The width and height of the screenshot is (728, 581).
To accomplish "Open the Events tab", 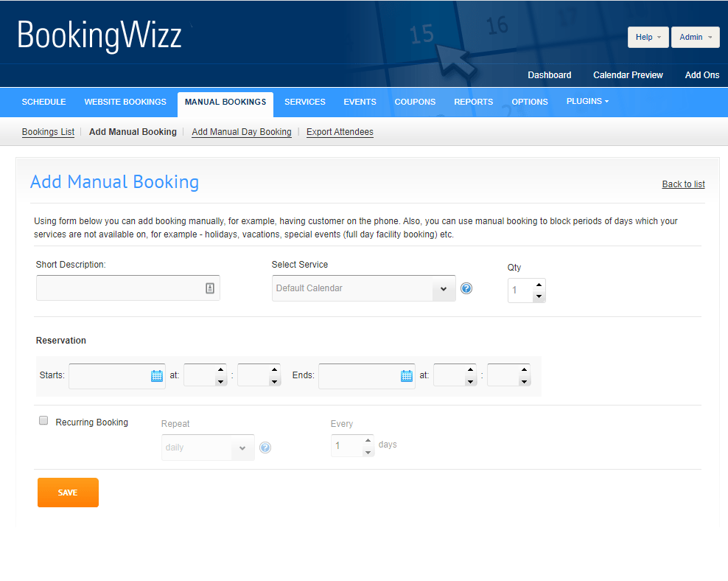I will pyautogui.click(x=360, y=102).
